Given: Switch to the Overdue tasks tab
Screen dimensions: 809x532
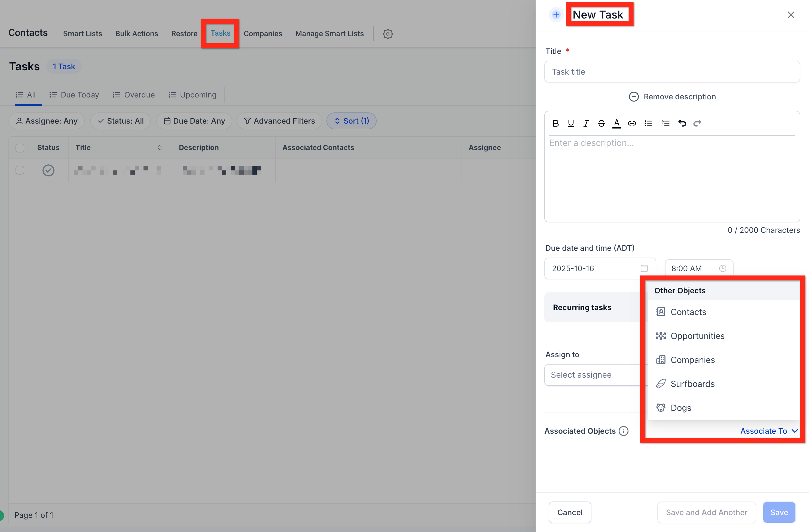Looking at the screenshot, I should tap(134, 95).
